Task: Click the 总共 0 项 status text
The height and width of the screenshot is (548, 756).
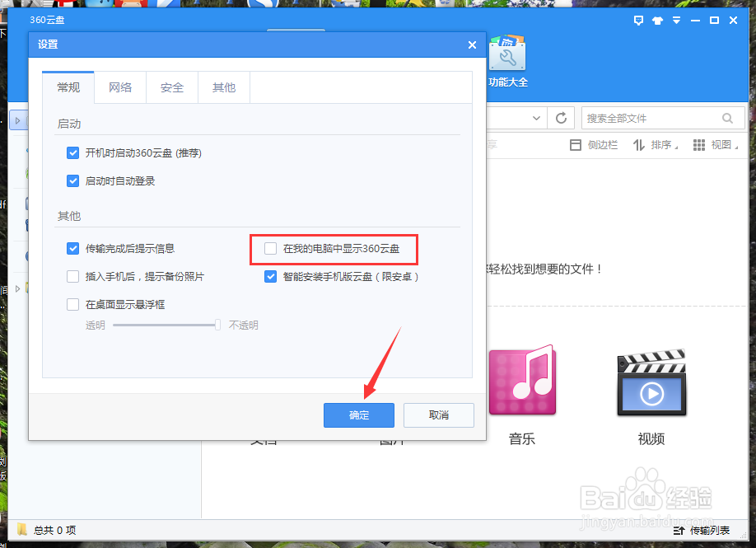Action: [x=54, y=530]
